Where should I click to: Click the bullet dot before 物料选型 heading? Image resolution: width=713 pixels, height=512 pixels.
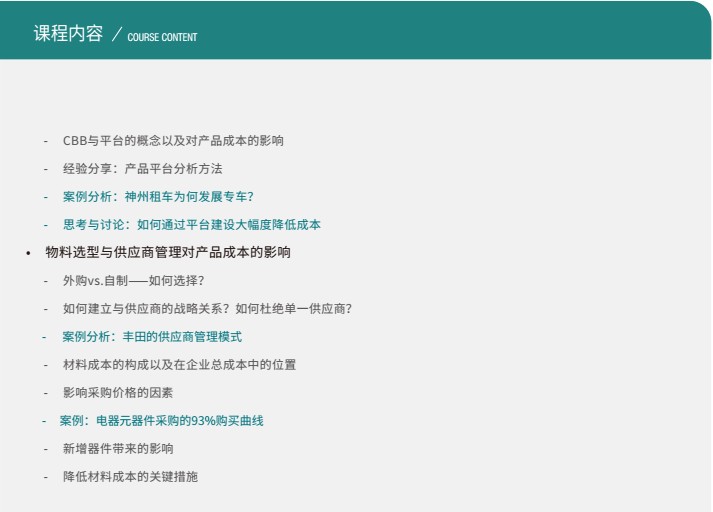28,253
